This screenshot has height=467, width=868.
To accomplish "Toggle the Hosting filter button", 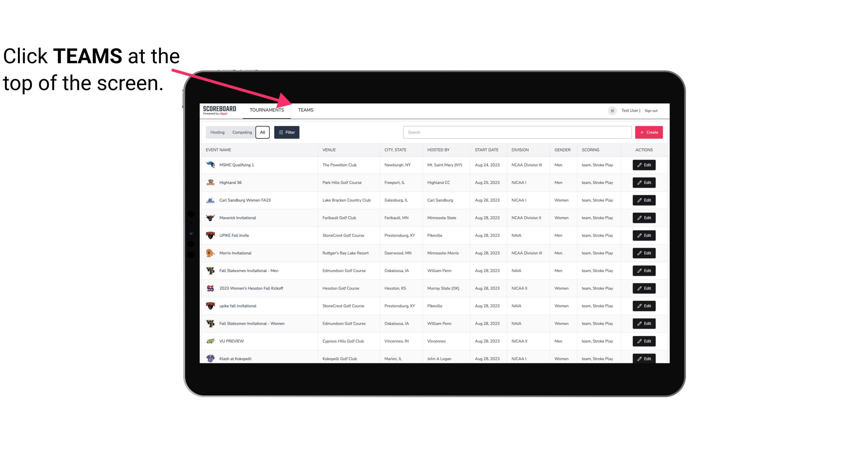I will pyautogui.click(x=217, y=132).
